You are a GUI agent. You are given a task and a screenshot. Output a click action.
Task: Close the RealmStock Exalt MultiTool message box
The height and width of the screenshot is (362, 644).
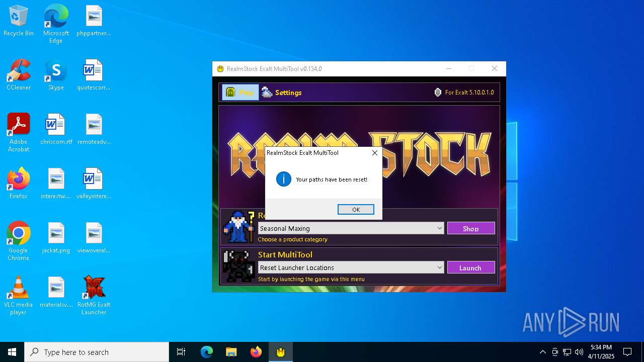coord(374,153)
